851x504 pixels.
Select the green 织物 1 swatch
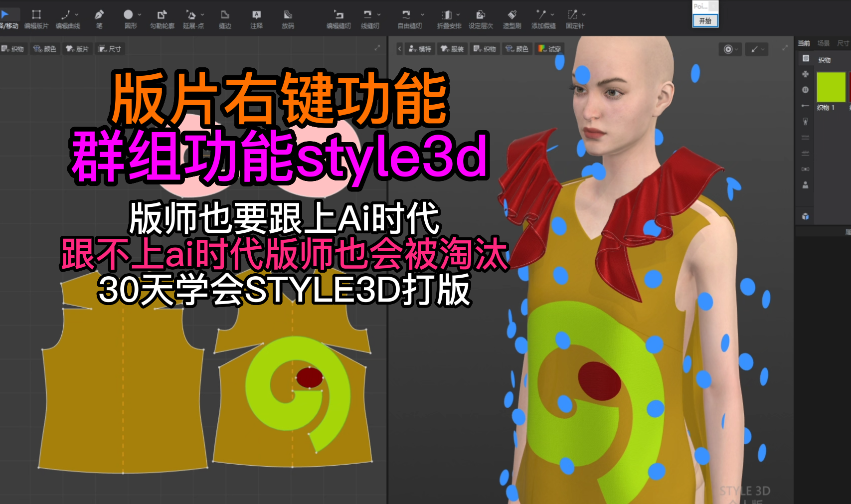831,87
